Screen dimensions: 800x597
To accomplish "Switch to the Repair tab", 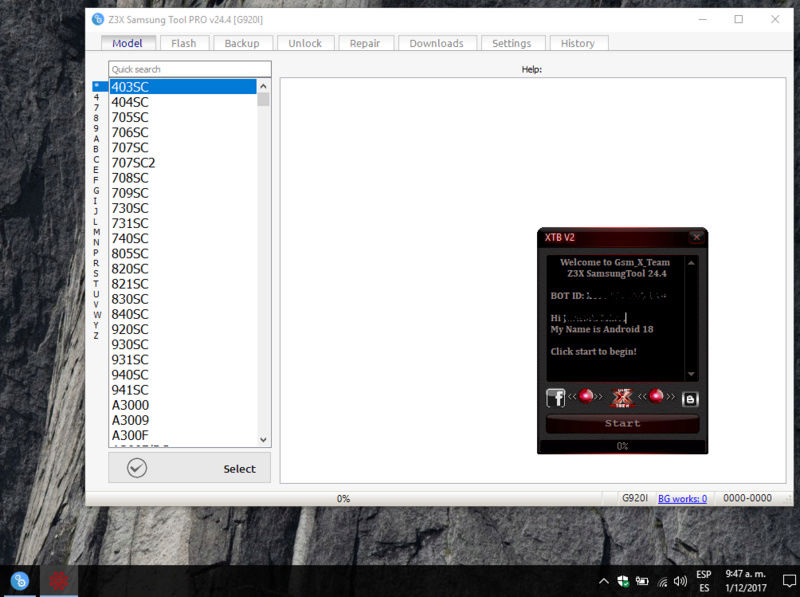I will pos(365,43).
